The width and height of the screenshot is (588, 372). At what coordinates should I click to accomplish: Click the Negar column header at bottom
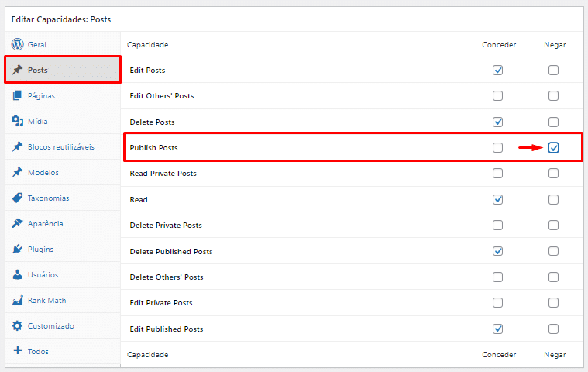pos(555,354)
